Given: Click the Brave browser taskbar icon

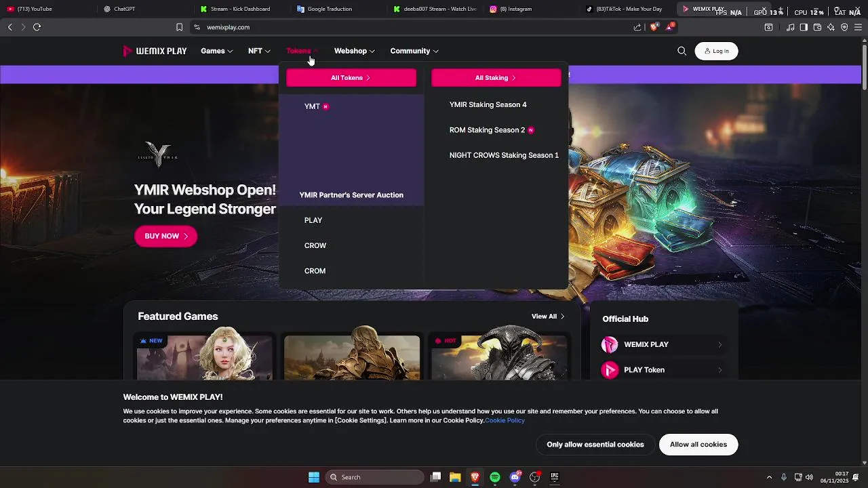Looking at the screenshot, I should (x=475, y=477).
